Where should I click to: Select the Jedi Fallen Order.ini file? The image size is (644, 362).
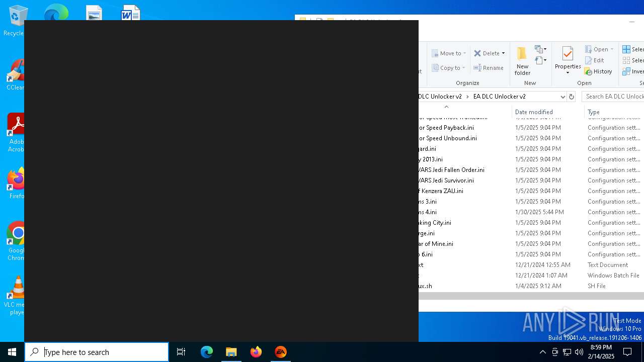click(452, 170)
